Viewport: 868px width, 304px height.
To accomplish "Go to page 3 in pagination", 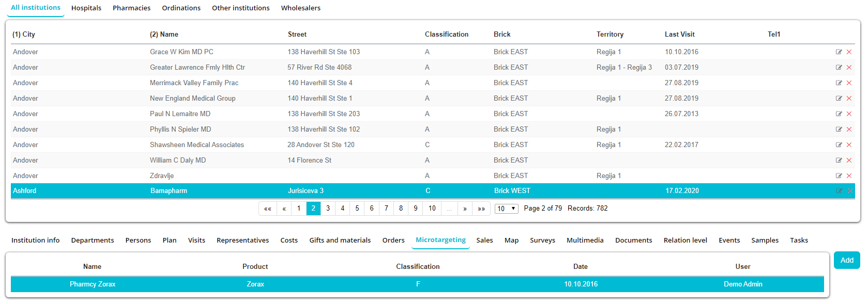I will point(328,209).
